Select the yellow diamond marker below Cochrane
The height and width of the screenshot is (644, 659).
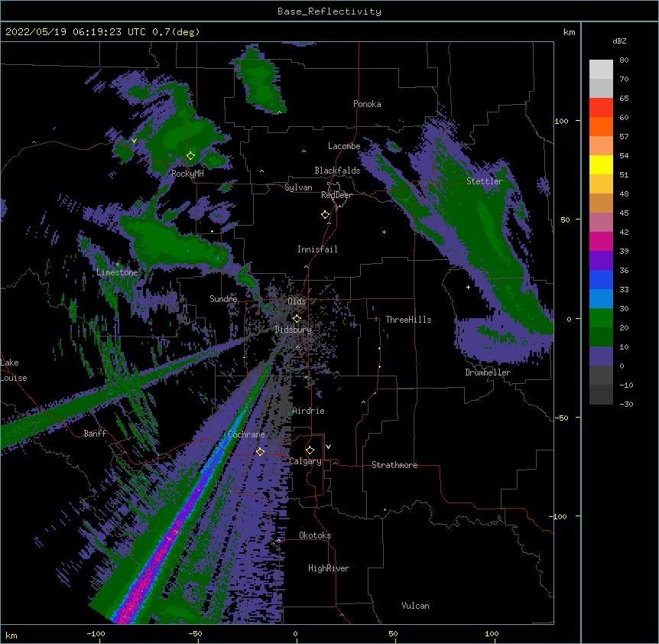click(x=260, y=451)
